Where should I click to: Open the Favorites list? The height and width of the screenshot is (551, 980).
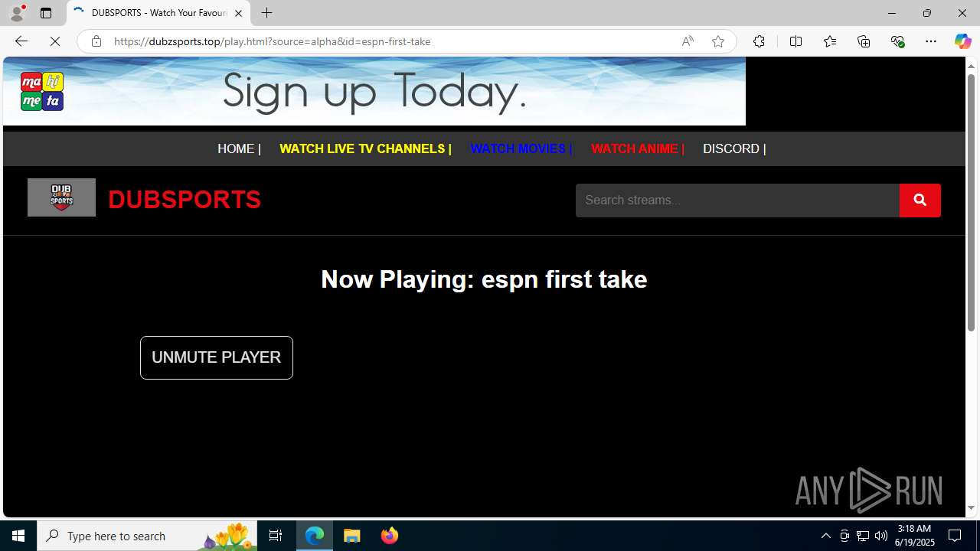tap(829, 41)
